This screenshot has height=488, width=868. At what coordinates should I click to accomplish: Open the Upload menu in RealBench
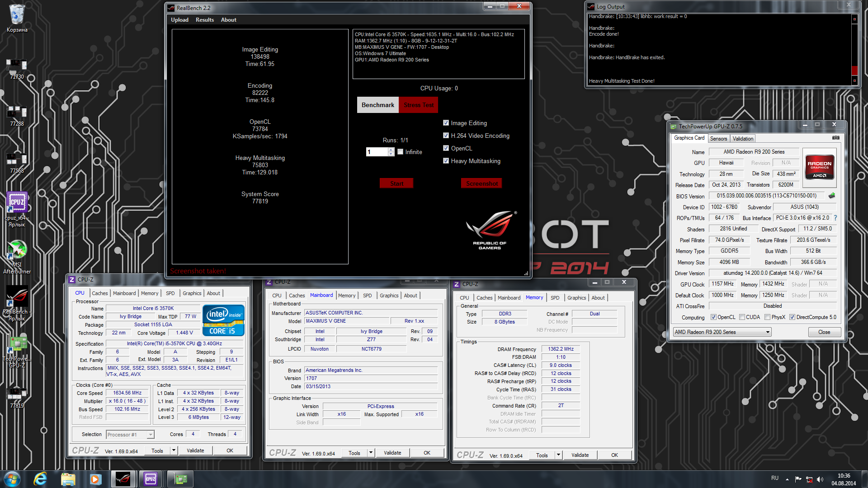(x=179, y=20)
